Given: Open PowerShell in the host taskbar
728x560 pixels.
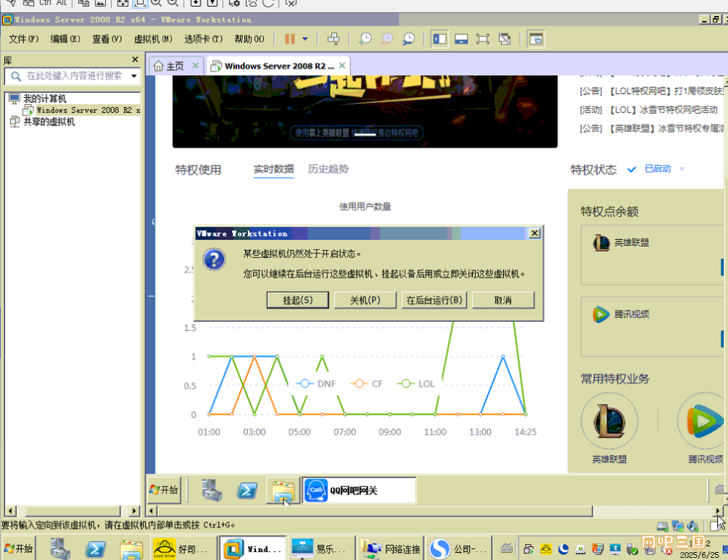Looking at the screenshot, I should coord(95,549).
